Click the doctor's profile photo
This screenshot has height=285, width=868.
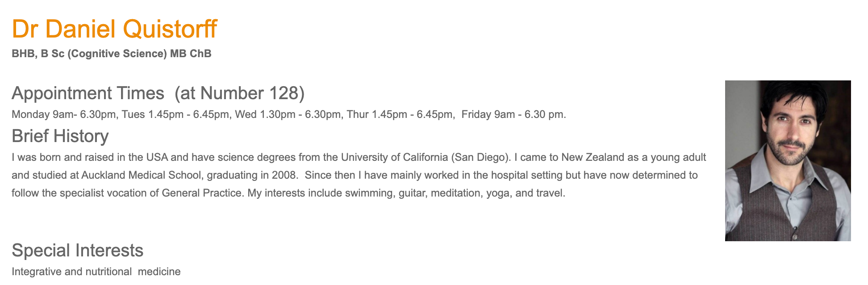click(x=788, y=161)
